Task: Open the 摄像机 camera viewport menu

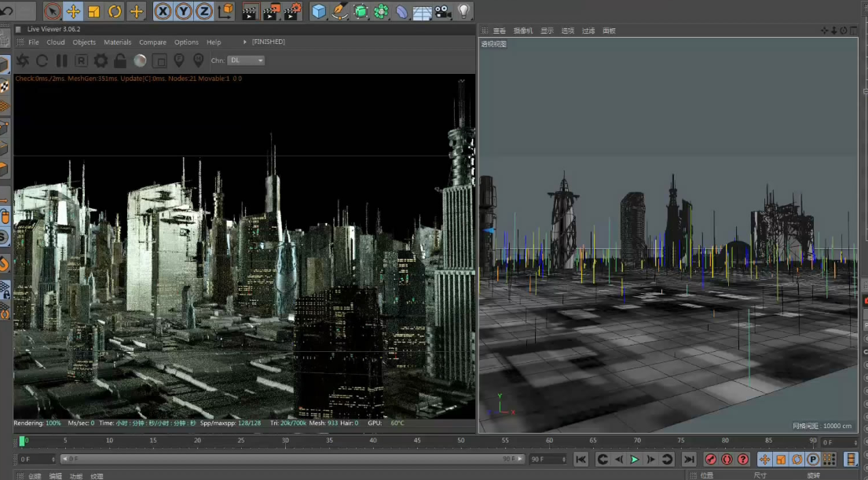Action: (522, 31)
